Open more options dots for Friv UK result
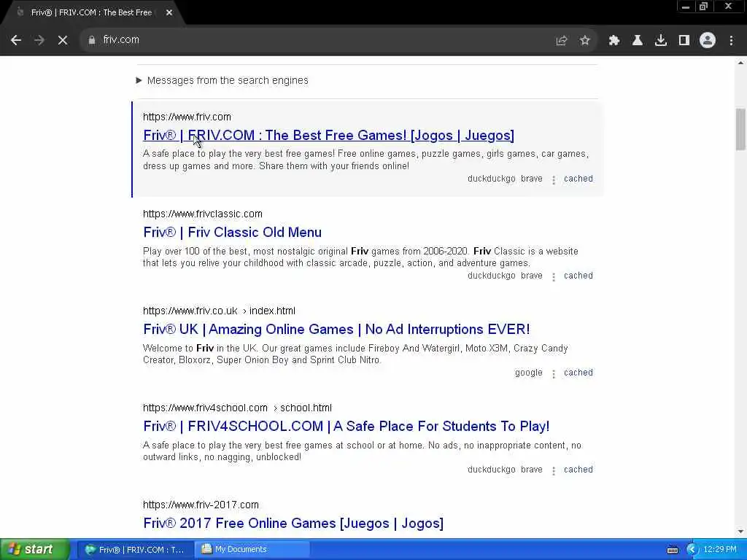The image size is (747, 560). [554, 374]
